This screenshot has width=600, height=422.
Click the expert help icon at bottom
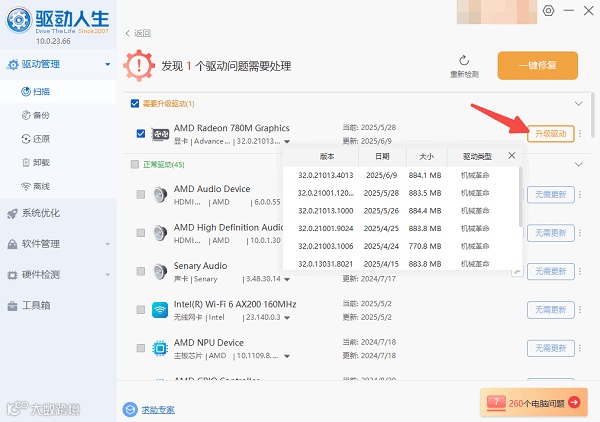pos(130,409)
